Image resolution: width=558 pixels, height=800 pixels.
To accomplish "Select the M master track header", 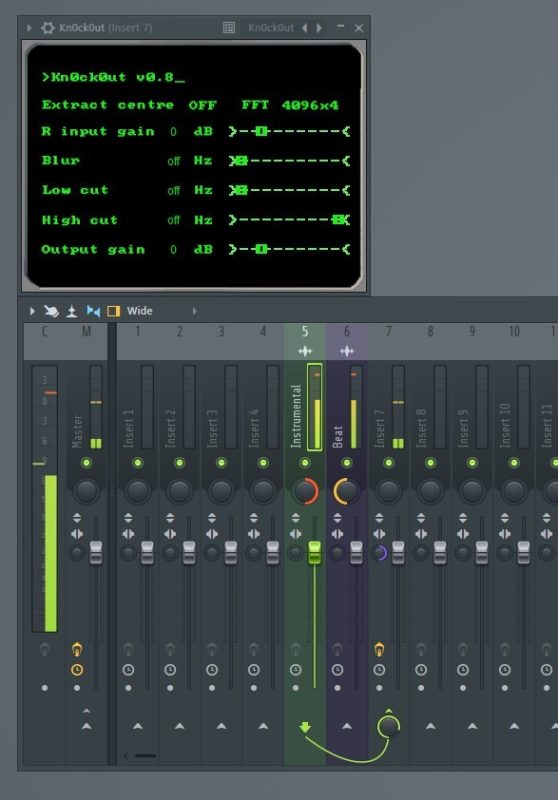I will (x=86, y=332).
